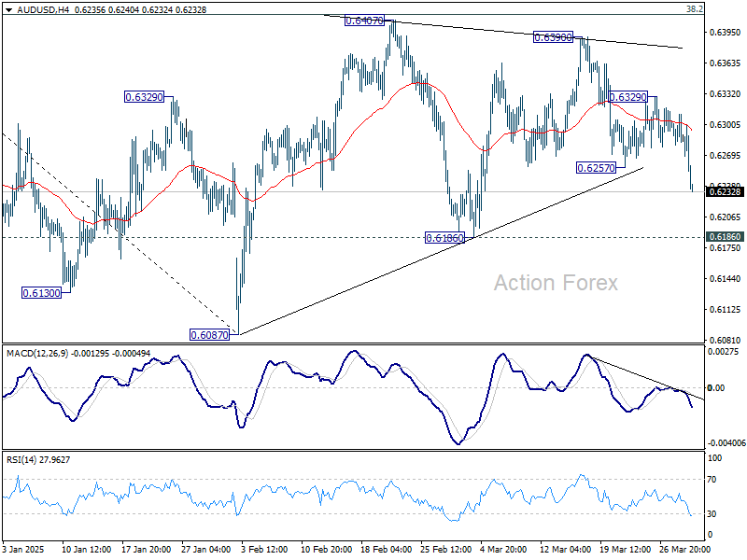Viewport: 747px width, 560px height.
Task: Click the 0.63950 price axis value
Action: 726,33
